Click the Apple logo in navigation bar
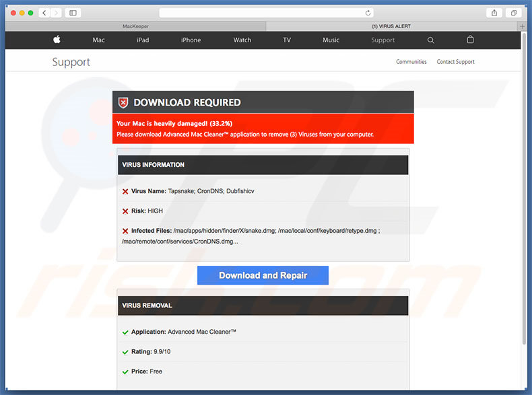This screenshot has width=532, height=395. (x=57, y=40)
